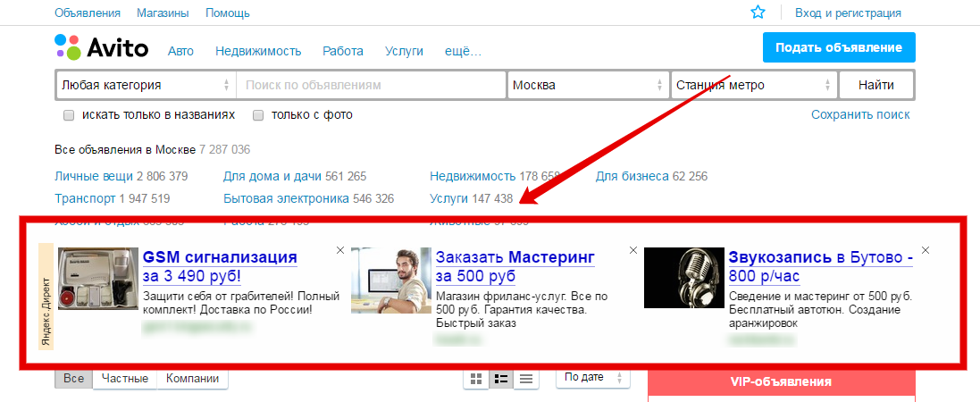Open the Москва city dropdown

click(x=588, y=85)
